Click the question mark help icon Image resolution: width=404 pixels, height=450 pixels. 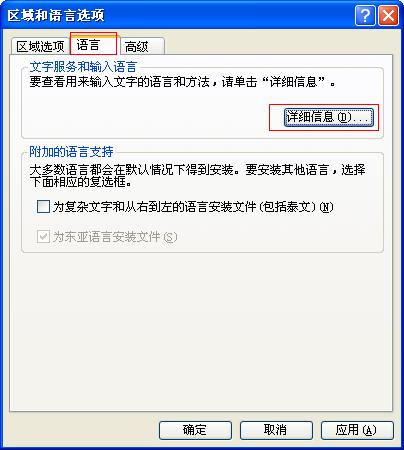point(365,15)
